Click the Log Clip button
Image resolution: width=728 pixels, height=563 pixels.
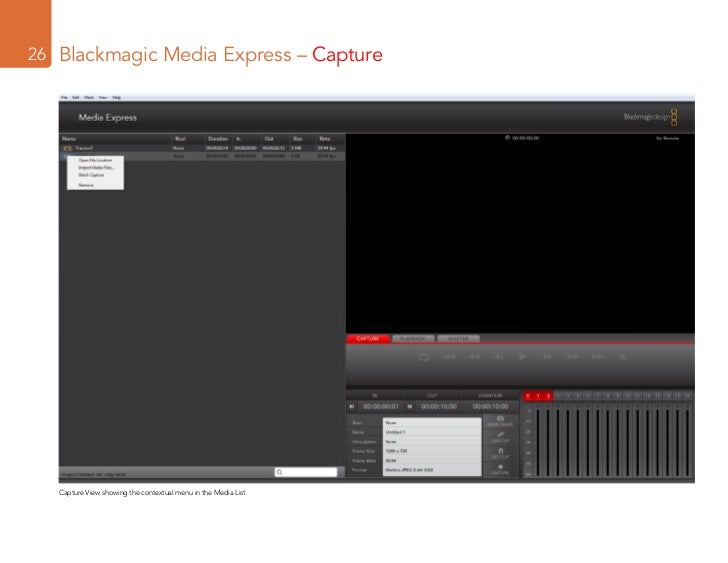(500, 437)
